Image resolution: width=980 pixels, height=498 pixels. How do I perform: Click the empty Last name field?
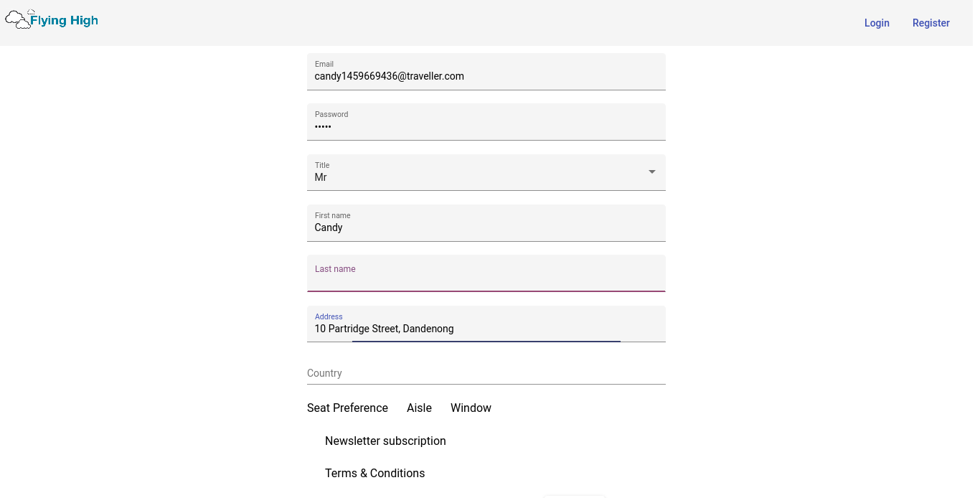(x=486, y=273)
